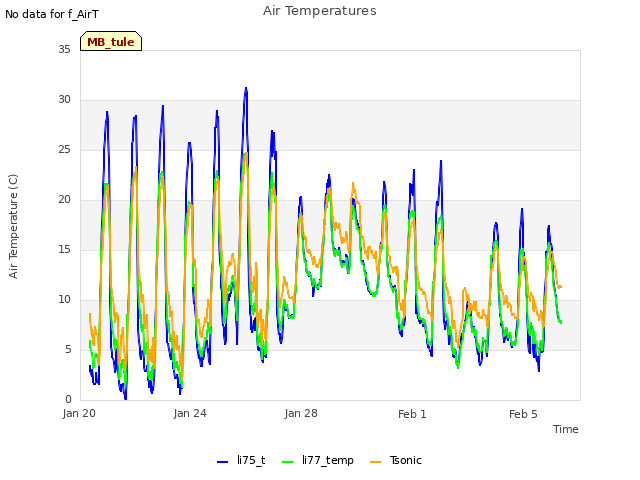640x480 pixels.
Task: Toggle the li75_t series in legend
Action: point(241,460)
